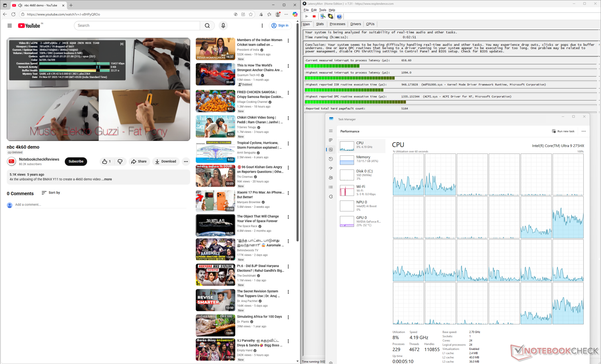Image resolution: width=601 pixels, height=364 pixels.
Task: Dislike the nbc 4k60 demo video
Action: [x=120, y=161]
